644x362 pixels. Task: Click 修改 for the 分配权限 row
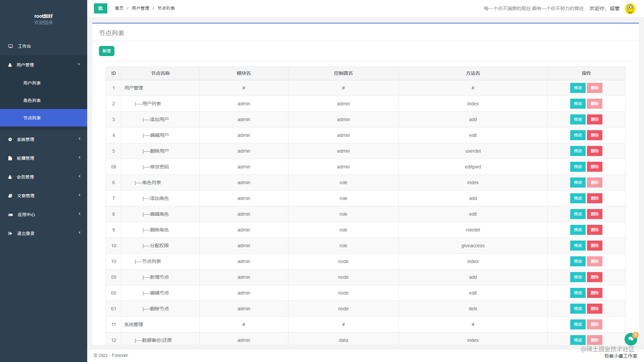coord(578,246)
